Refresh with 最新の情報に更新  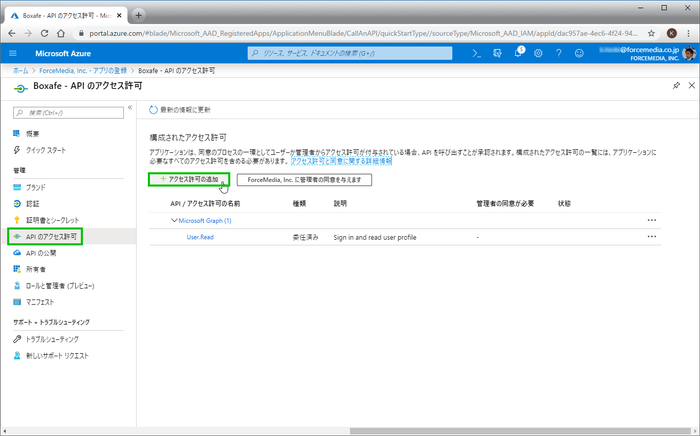pos(179,110)
